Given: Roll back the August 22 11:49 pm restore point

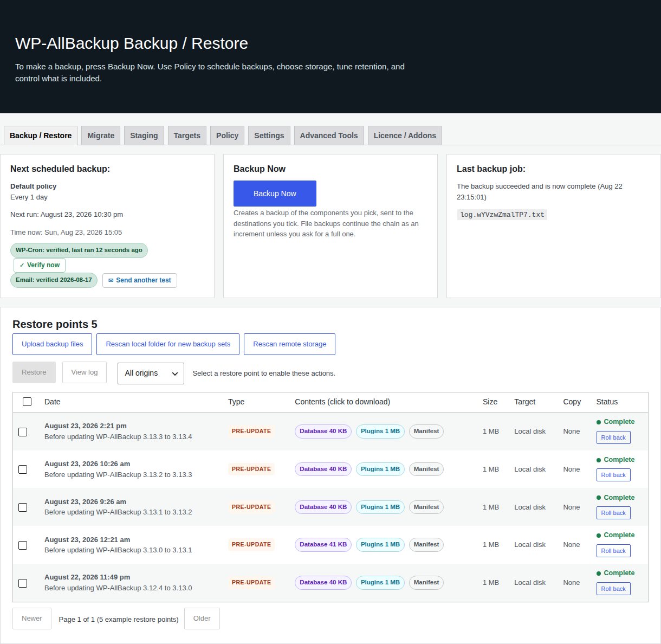Looking at the screenshot, I should pos(613,589).
